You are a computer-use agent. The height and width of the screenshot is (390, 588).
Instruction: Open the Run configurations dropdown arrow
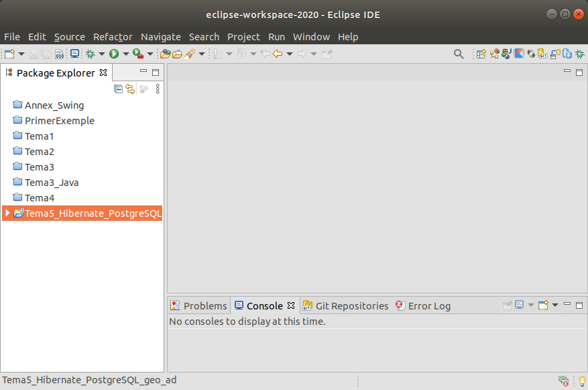[x=126, y=54]
